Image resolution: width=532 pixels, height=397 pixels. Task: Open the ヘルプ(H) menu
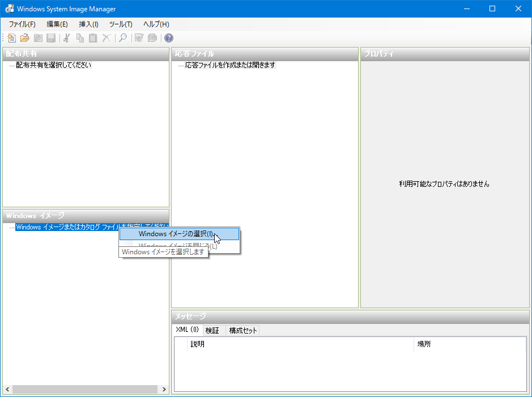[156, 24]
